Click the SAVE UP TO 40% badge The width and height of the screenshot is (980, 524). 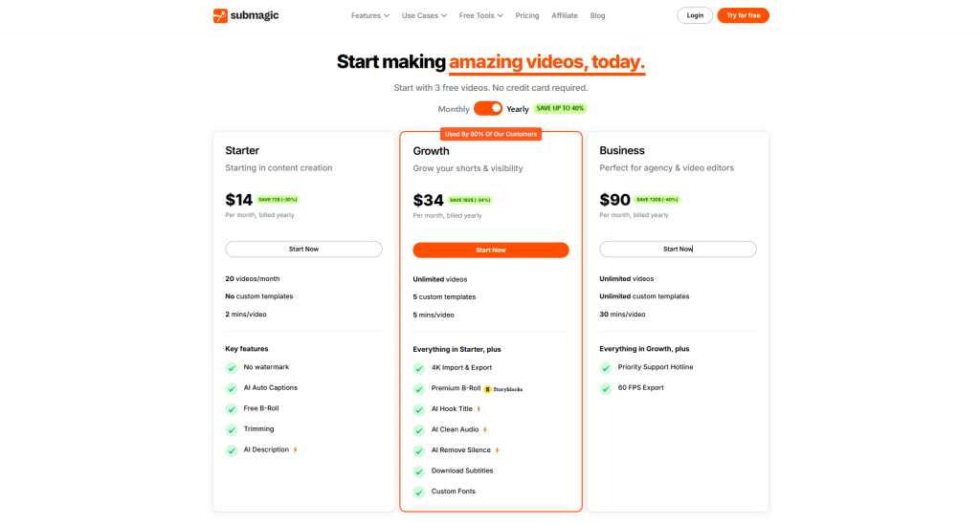click(x=560, y=108)
